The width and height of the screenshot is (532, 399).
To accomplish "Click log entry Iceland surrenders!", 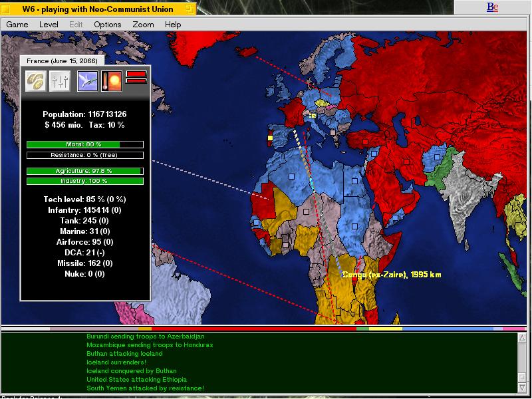I will [116, 362].
